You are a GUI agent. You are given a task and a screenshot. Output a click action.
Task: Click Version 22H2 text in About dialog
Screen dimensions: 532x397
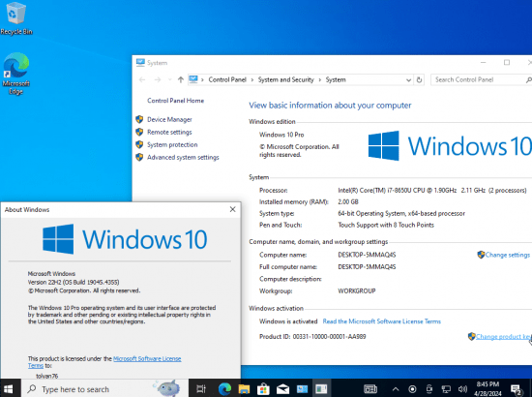click(x=74, y=282)
